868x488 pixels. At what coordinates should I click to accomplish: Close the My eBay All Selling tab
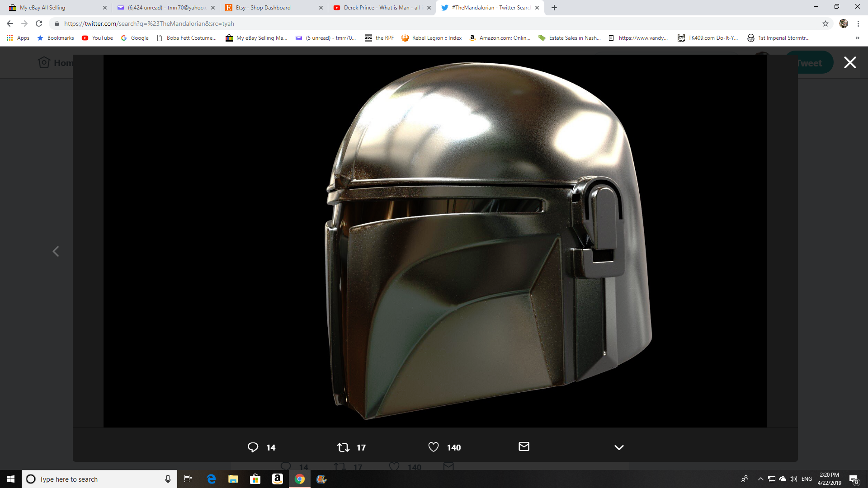(105, 8)
